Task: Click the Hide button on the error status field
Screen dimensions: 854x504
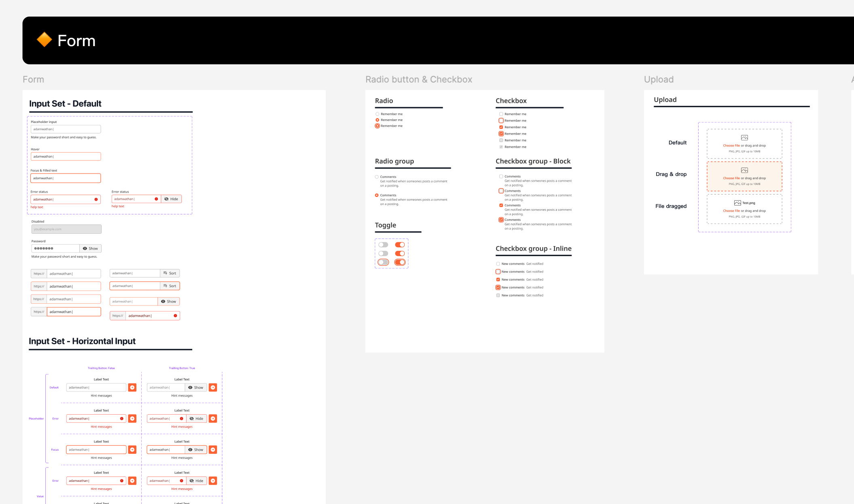Action: pos(172,199)
